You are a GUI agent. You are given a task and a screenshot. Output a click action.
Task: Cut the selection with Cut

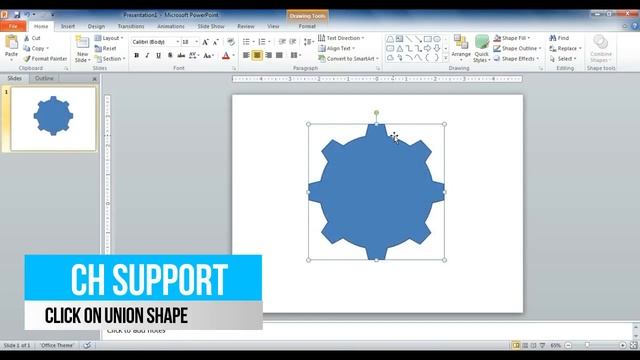pos(32,38)
